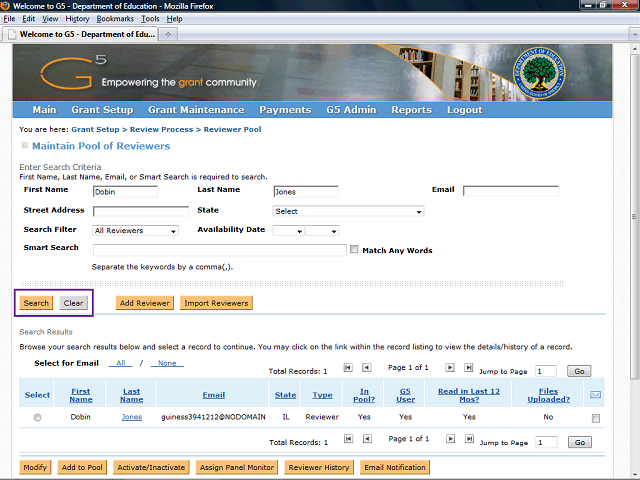
Task: Click the envelope icon in the table header
Action: [596, 395]
